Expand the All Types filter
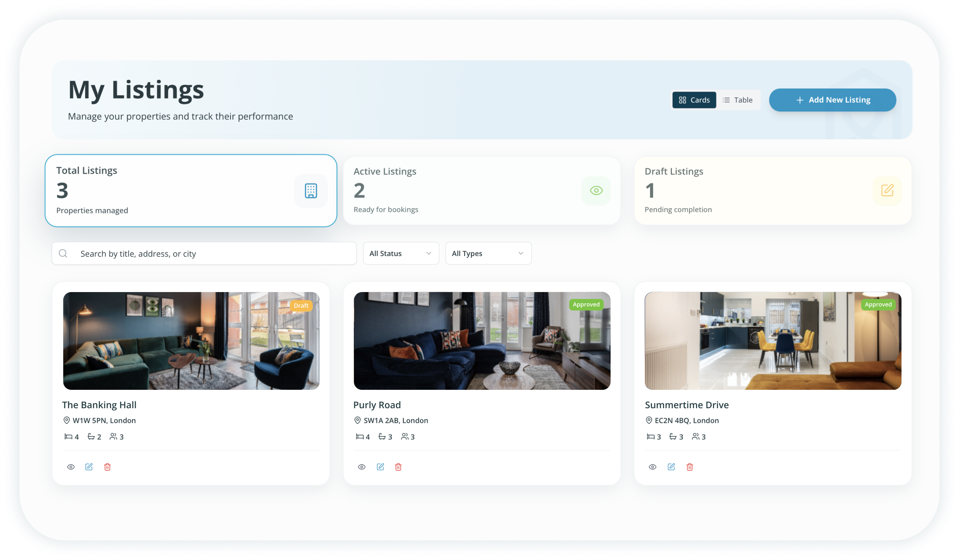The height and width of the screenshot is (560, 959). [488, 253]
